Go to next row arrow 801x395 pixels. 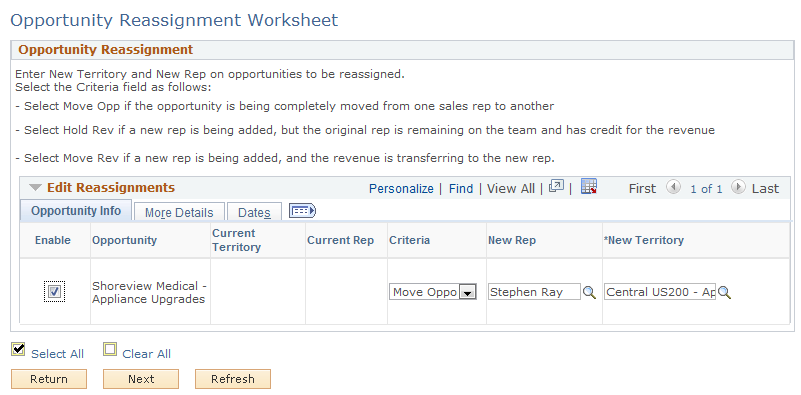[x=738, y=188]
